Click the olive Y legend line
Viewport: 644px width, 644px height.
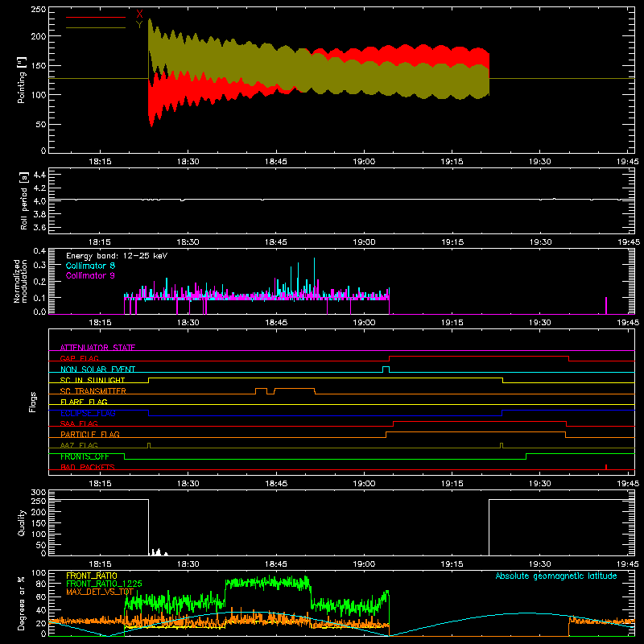pyautogui.click(x=96, y=27)
